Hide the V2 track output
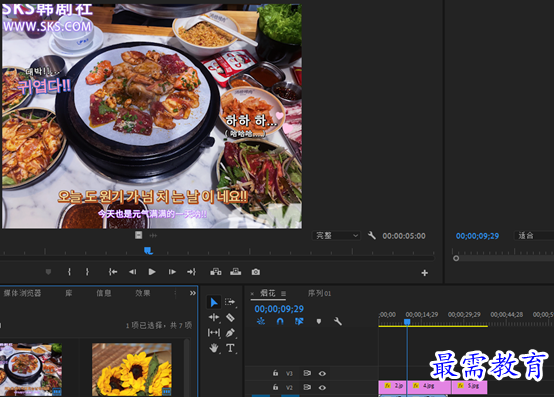Viewport: 554px width, 397px height. coord(322,387)
